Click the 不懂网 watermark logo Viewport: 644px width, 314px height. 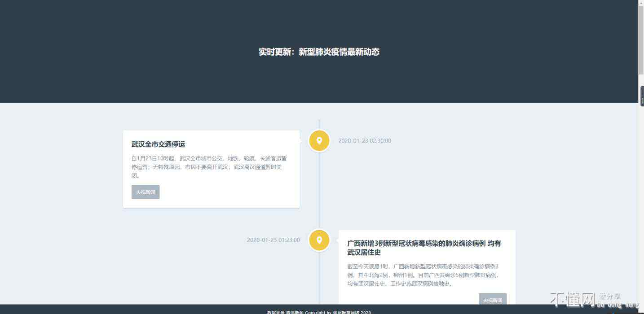coord(573,300)
